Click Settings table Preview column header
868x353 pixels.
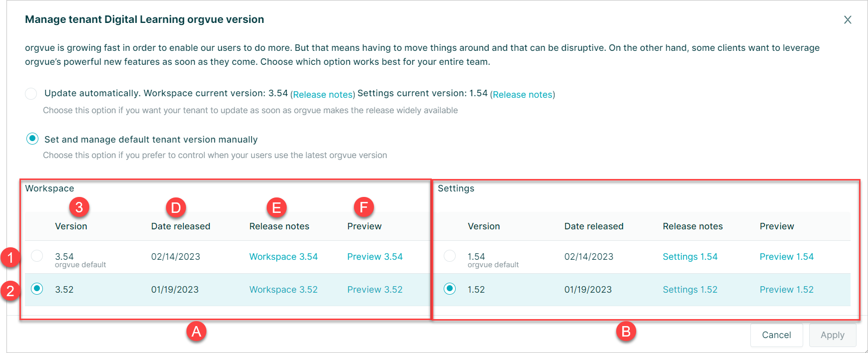(x=777, y=226)
